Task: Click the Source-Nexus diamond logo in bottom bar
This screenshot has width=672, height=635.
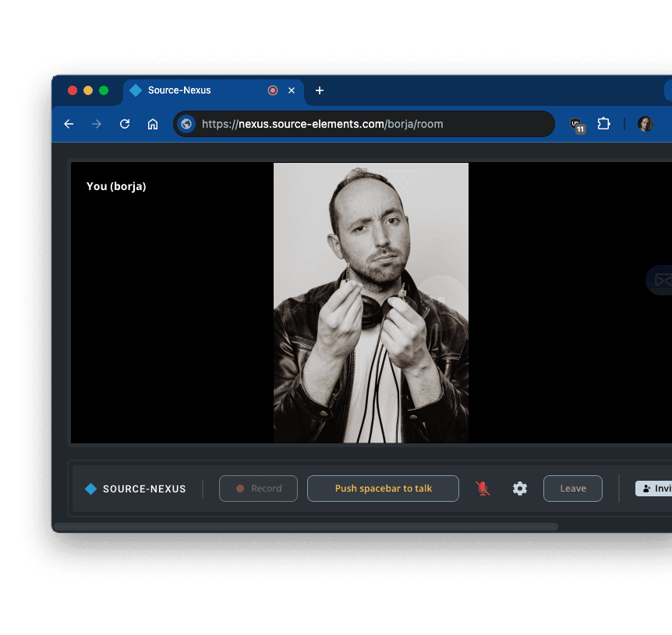Action: (91, 489)
